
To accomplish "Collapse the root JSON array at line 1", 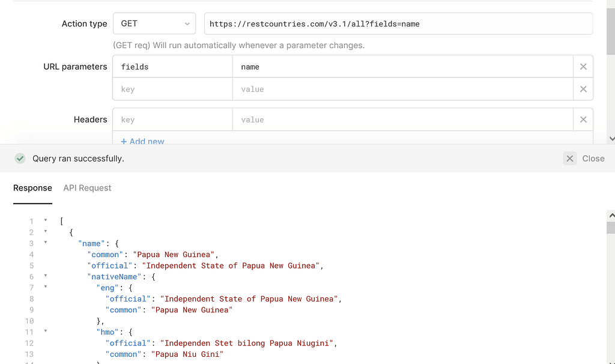I will coord(46,221).
